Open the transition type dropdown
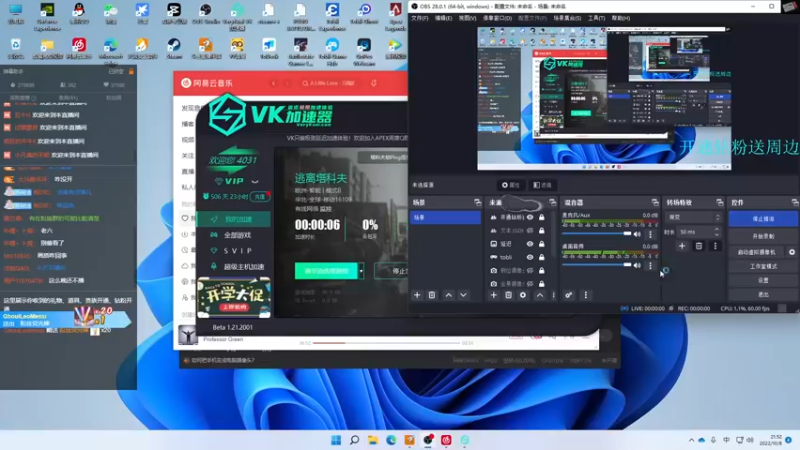The height and width of the screenshot is (450, 800). tap(693, 217)
